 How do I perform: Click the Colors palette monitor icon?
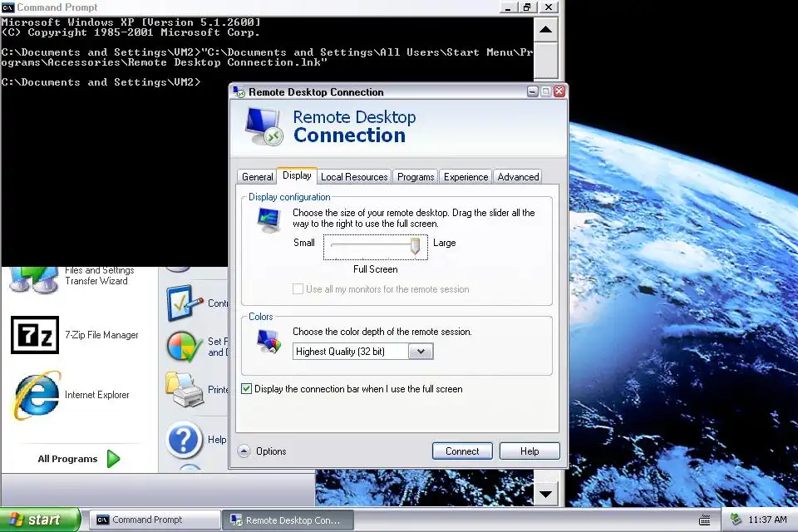click(268, 341)
